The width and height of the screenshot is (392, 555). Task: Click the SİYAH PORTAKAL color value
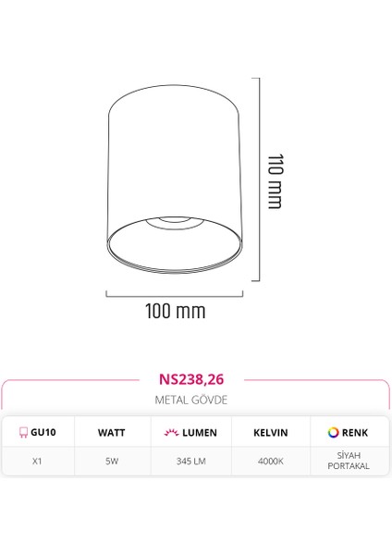tap(349, 461)
